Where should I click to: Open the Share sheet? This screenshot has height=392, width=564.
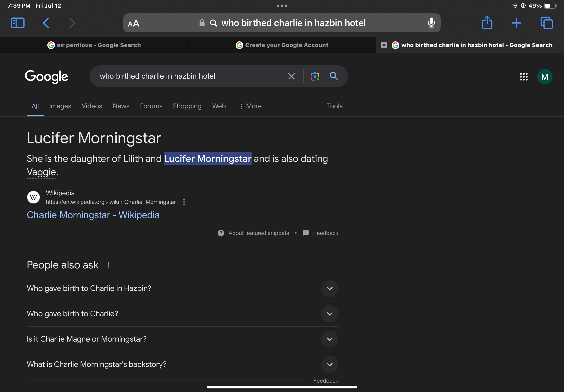pos(487,23)
